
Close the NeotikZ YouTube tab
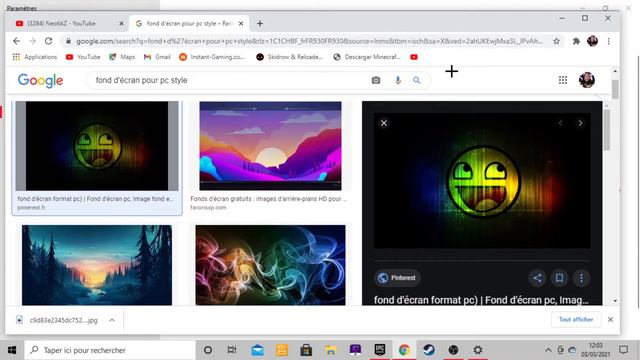tap(121, 24)
